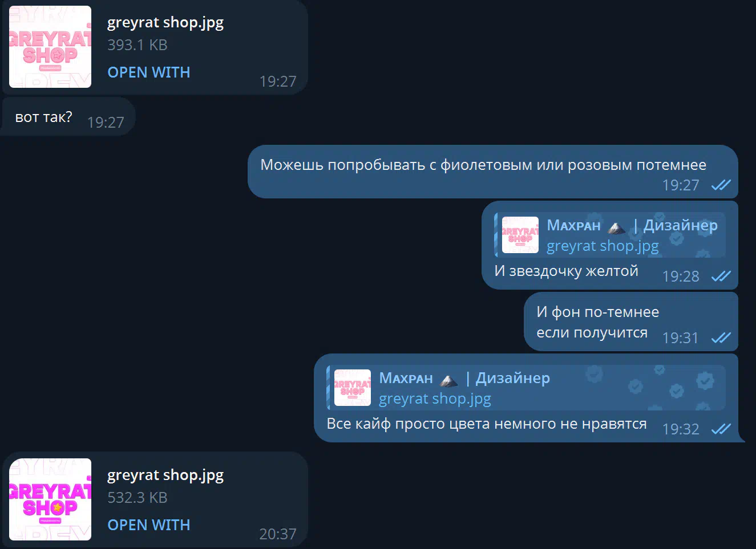Open the 393.1 KB greyrat shop.jpg thumbnail

click(50, 47)
